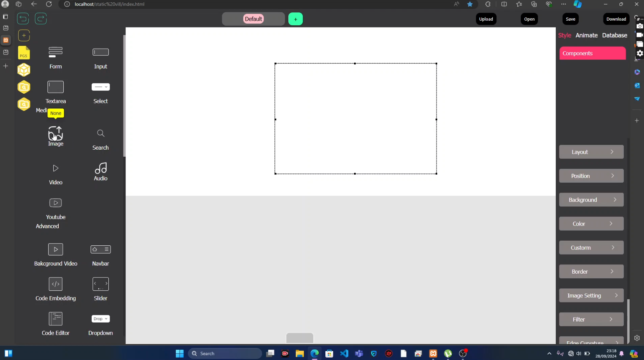Open the Components panel header
This screenshot has height=360, width=644.
point(592,53)
